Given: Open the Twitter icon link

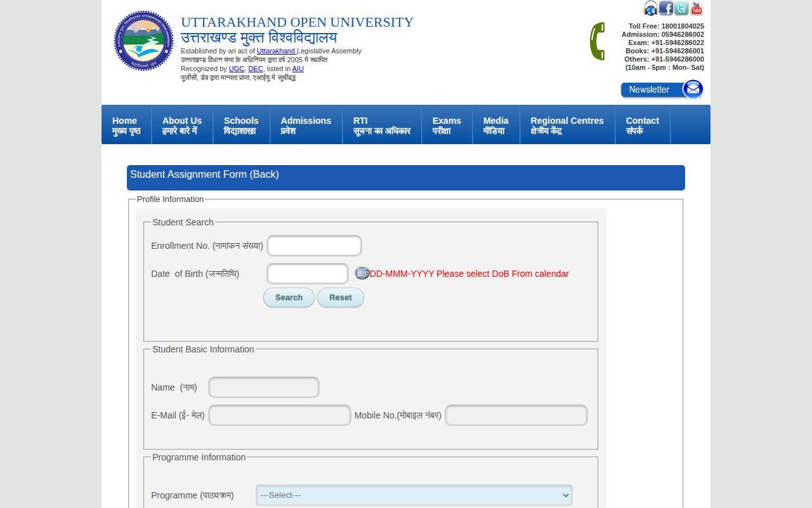Looking at the screenshot, I should tap(681, 8).
